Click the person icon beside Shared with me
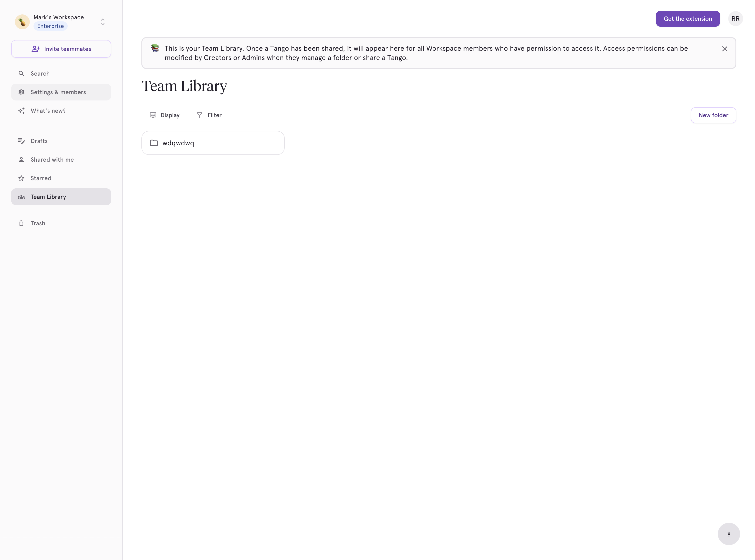Viewport: 755px width, 560px height. [x=21, y=160]
